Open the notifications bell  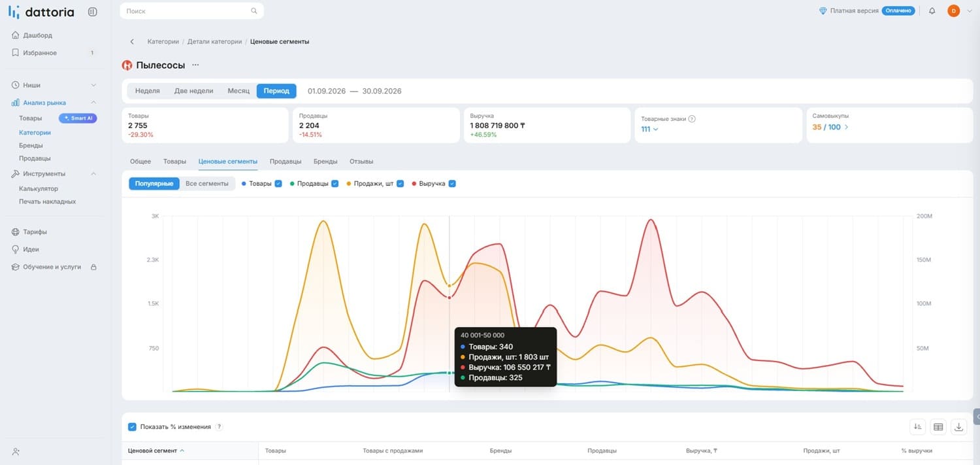pyautogui.click(x=932, y=11)
